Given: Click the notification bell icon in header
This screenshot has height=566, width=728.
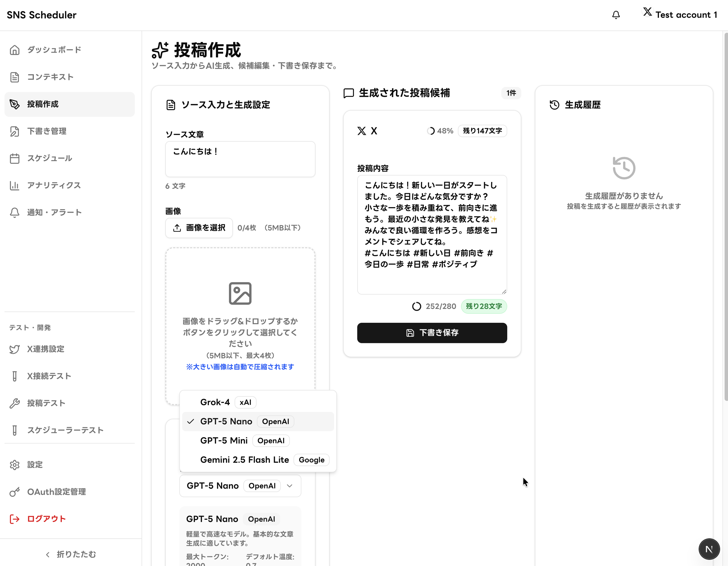Looking at the screenshot, I should [616, 15].
